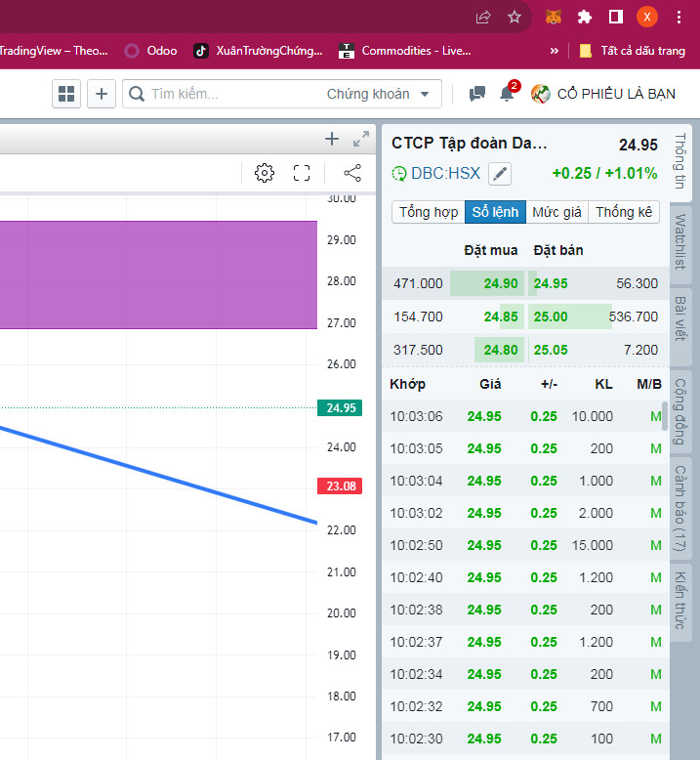Viewport: 700px width, 760px height.
Task: Open the chat messages icon
Action: coord(476,94)
